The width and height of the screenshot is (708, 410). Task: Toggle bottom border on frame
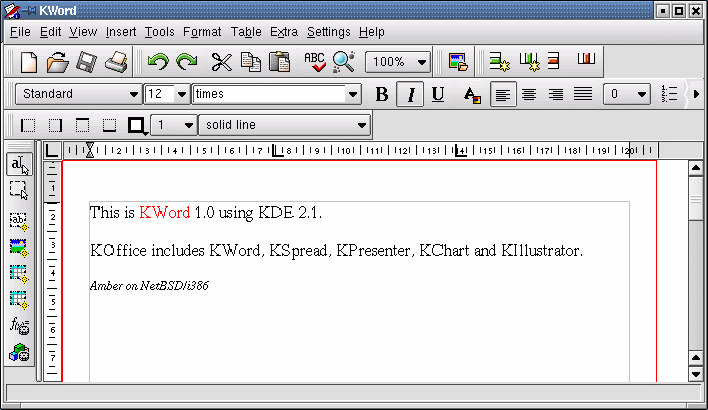[x=109, y=126]
